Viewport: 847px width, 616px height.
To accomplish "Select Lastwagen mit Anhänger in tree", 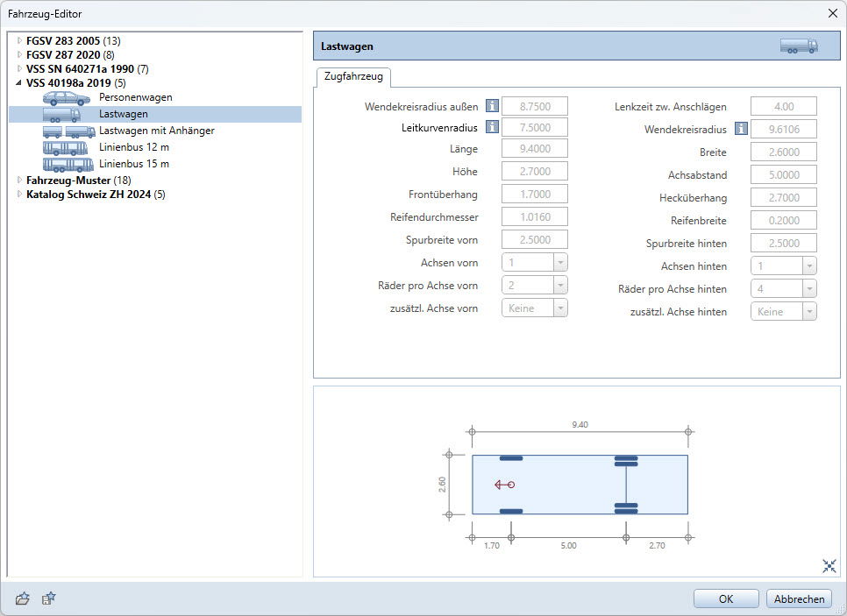I will [157, 131].
